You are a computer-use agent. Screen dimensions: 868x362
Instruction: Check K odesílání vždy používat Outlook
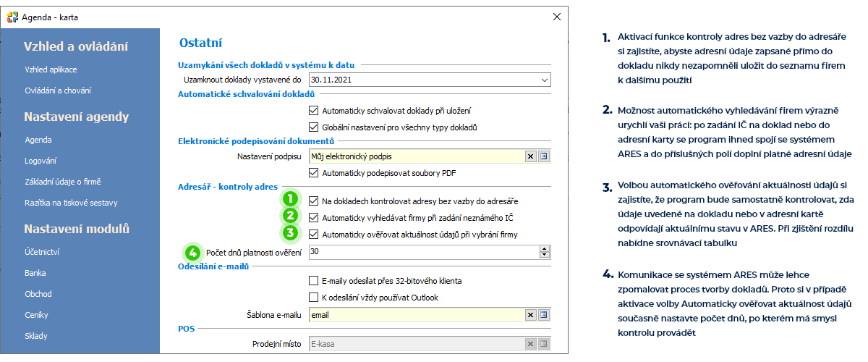coord(313,298)
